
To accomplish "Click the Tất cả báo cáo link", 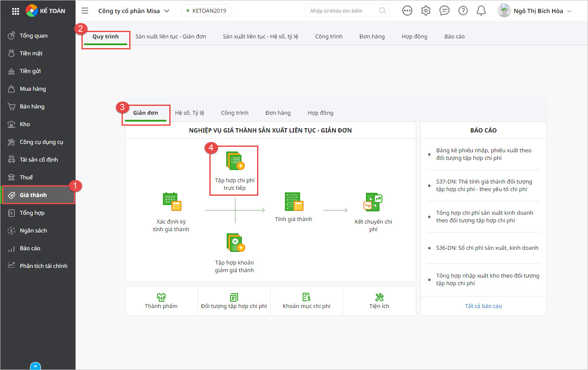I will coord(484,306).
